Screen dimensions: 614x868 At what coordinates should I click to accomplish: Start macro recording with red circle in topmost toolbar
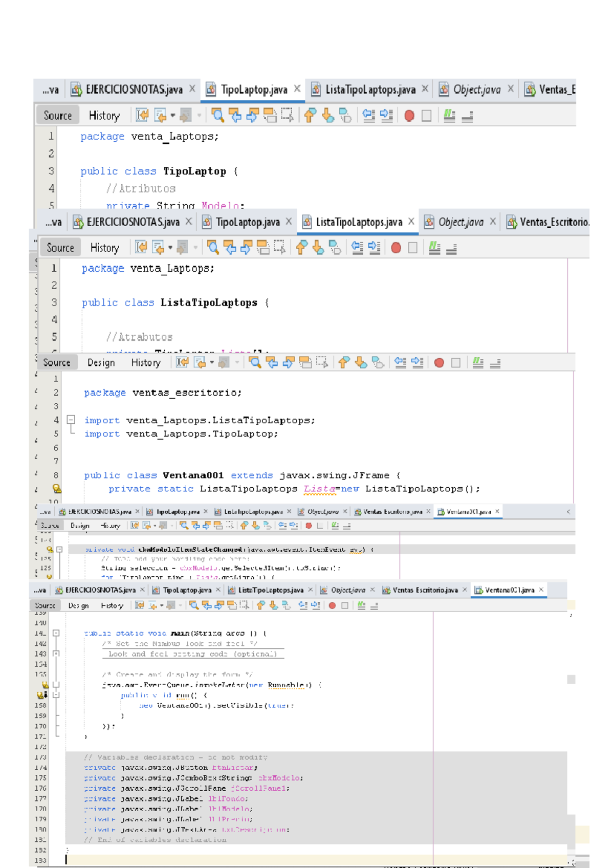click(x=409, y=116)
